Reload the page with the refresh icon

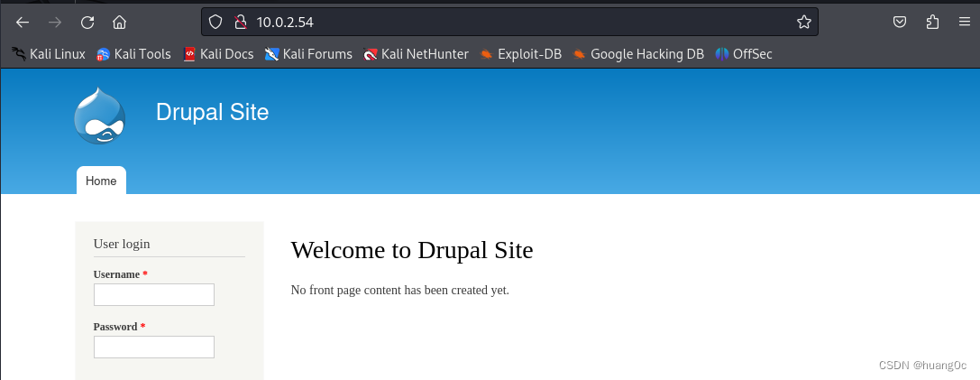click(87, 23)
